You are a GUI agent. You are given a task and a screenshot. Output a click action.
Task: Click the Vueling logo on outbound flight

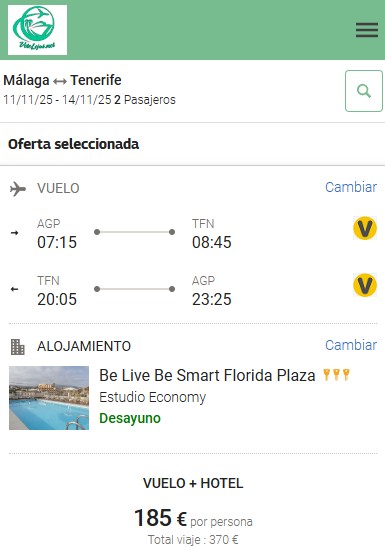[x=365, y=228]
